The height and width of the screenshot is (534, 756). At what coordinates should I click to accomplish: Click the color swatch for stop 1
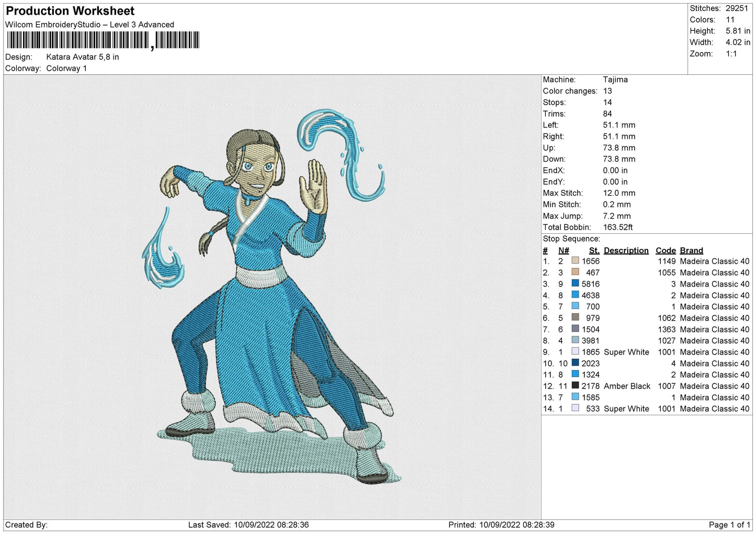tap(576, 260)
